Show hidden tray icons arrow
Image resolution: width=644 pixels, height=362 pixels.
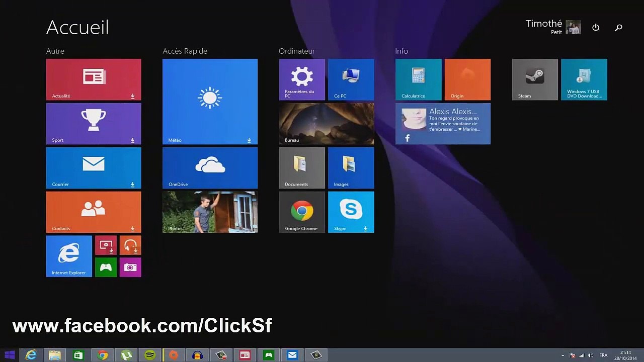[x=563, y=355]
